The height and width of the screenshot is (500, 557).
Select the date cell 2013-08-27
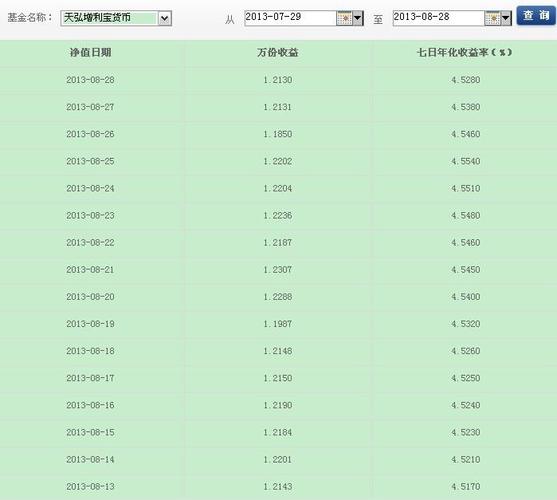[90, 107]
